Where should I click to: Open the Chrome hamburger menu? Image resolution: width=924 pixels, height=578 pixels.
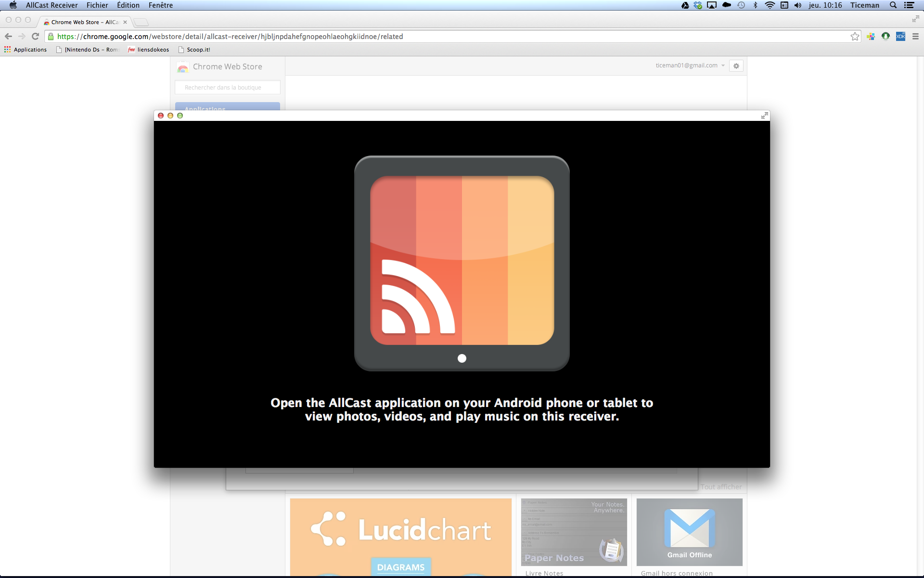(915, 37)
